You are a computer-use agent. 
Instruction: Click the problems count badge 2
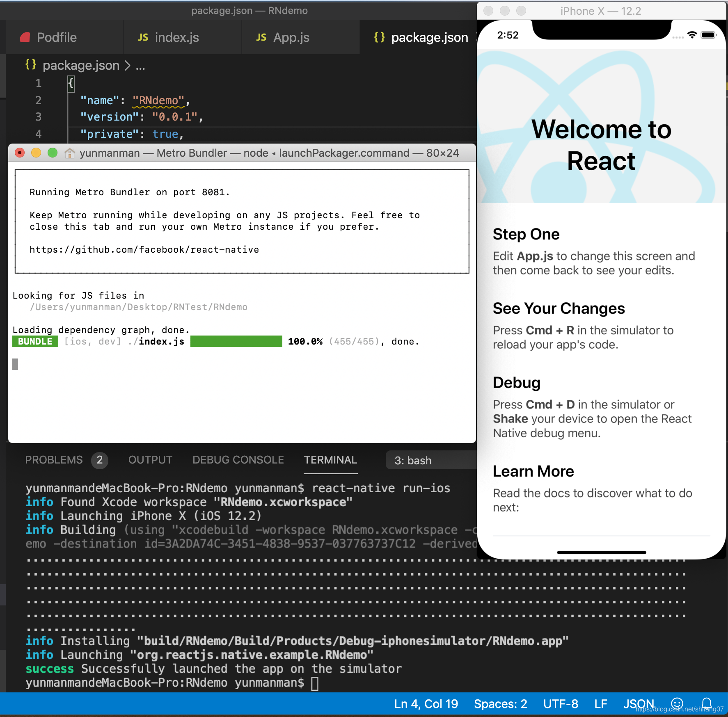[100, 460]
